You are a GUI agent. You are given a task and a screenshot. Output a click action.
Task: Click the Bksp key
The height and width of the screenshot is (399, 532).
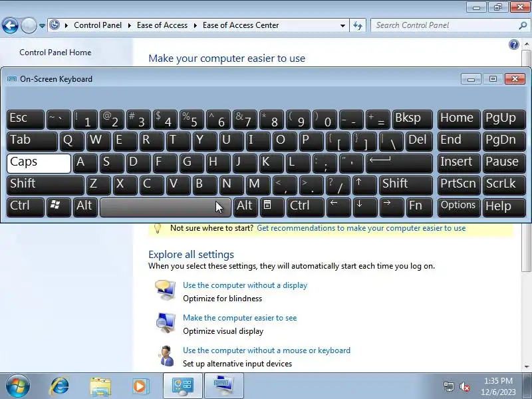[x=412, y=120]
